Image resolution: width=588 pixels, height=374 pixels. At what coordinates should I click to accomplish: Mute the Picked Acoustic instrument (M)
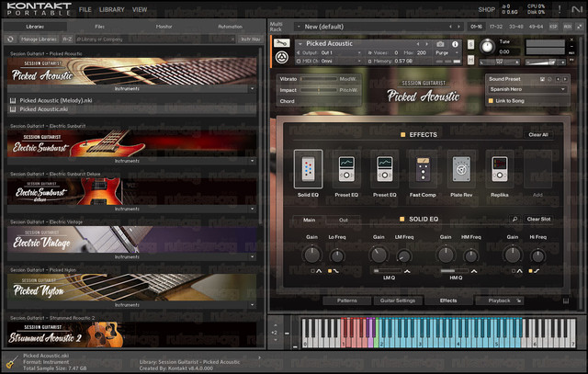click(x=470, y=59)
